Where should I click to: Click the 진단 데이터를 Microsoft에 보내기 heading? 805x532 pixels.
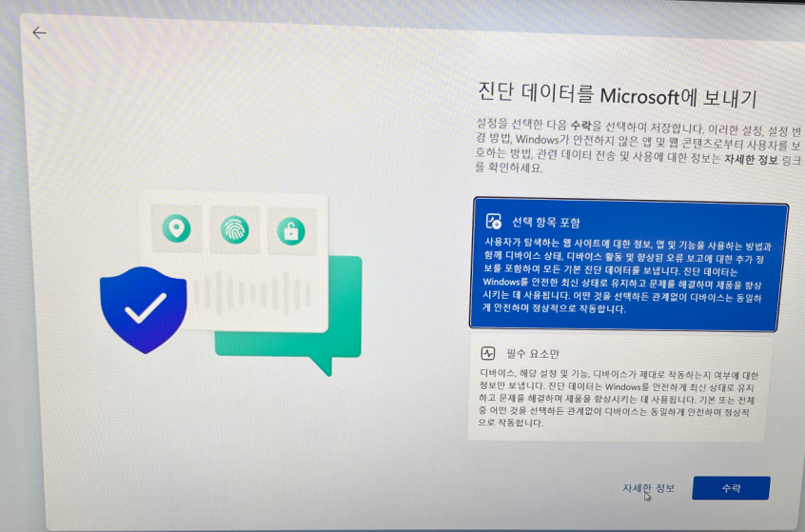click(x=618, y=95)
